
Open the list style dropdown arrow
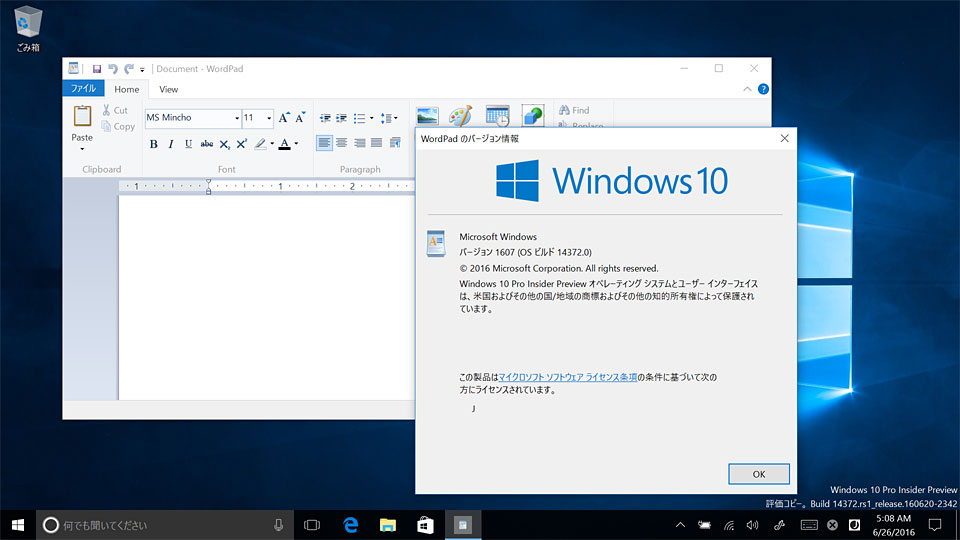(x=372, y=118)
